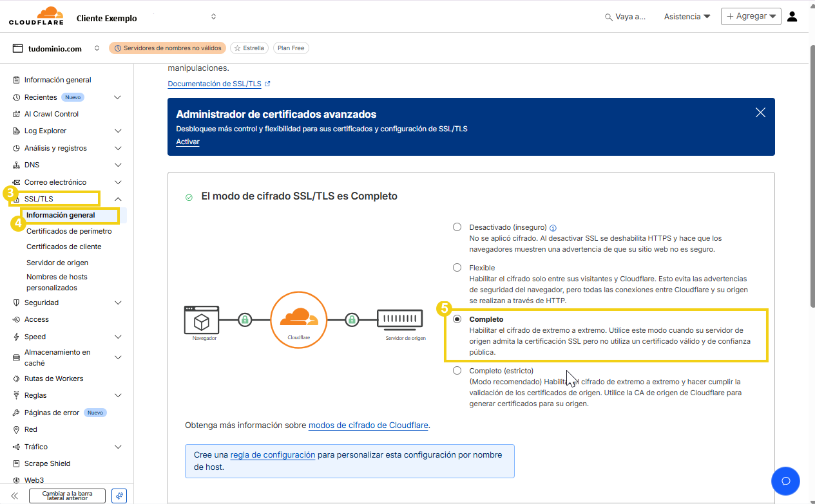Select the Flexible encryption mode
This screenshot has height=504, width=815.
coord(457,267)
